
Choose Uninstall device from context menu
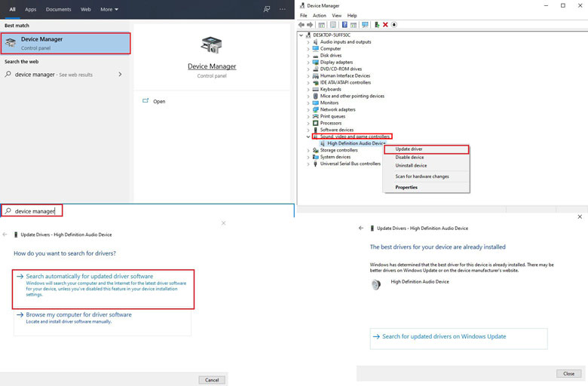pyautogui.click(x=427, y=165)
